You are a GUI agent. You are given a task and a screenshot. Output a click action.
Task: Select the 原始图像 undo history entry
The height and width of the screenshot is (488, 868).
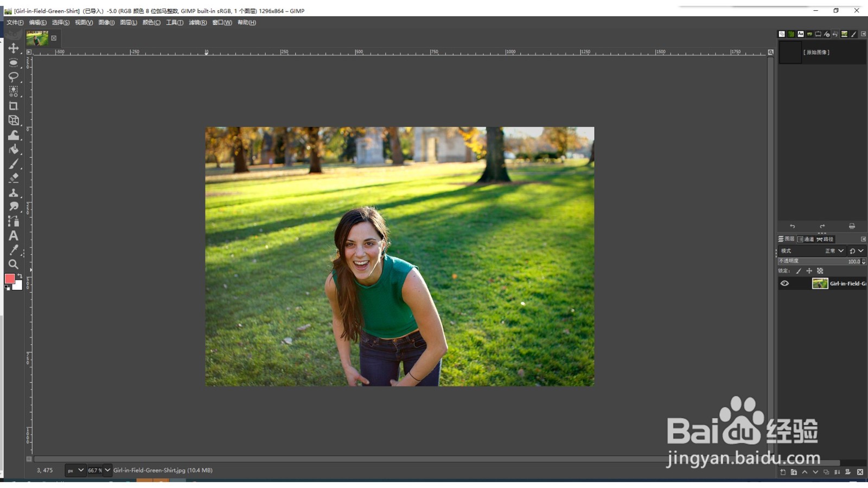pyautogui.click(x=822, y=53)
